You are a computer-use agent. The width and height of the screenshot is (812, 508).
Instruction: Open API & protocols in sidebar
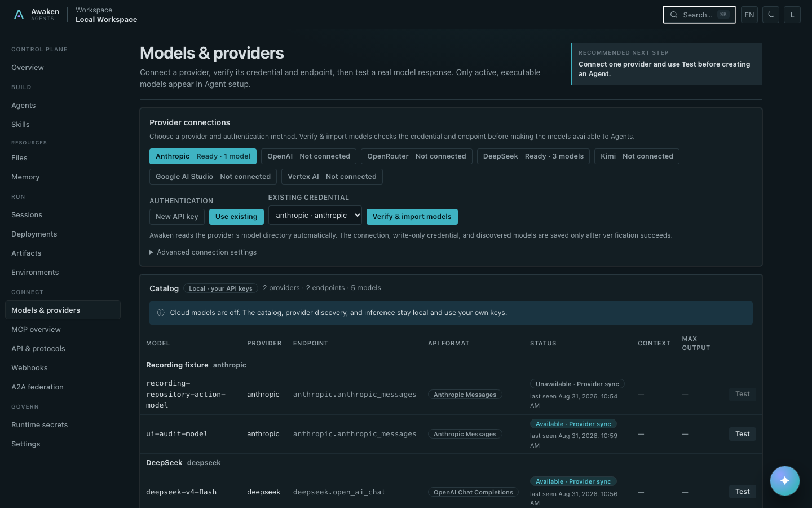(63, 349)
